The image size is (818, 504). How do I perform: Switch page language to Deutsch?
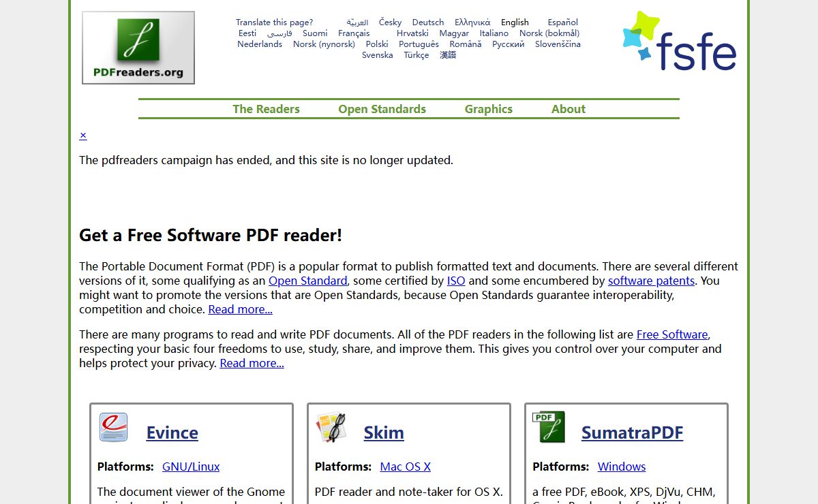pos(428,22)
